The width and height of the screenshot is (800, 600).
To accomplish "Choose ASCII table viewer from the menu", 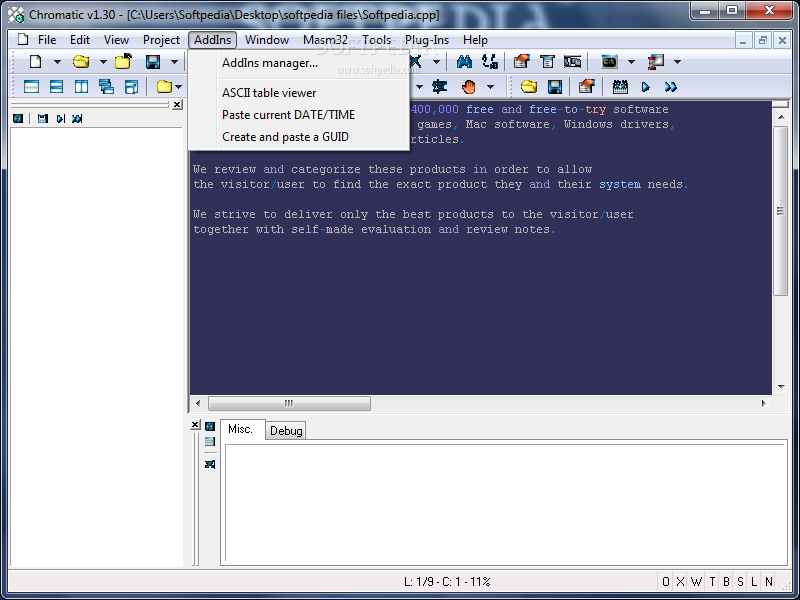I will point(299,93).
